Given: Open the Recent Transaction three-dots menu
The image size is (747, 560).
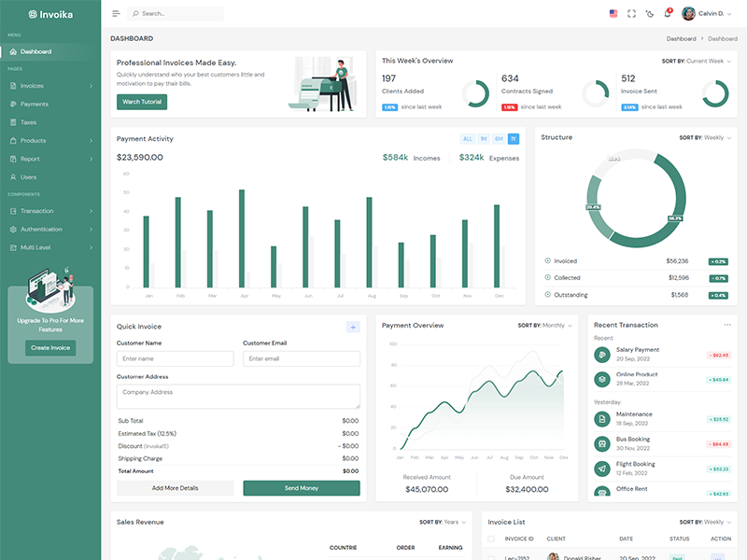Looking at the screenshot, I should [x=727, y=325].
